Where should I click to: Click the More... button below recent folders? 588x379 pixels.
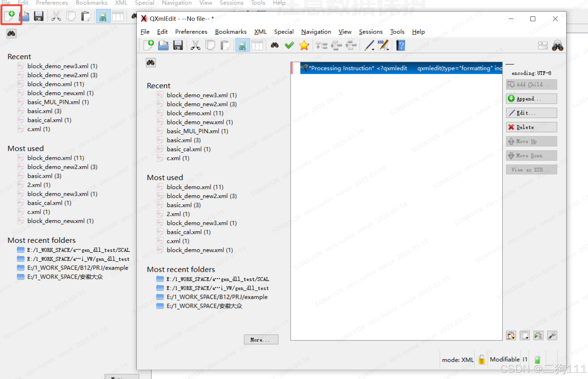coord(261,339)
